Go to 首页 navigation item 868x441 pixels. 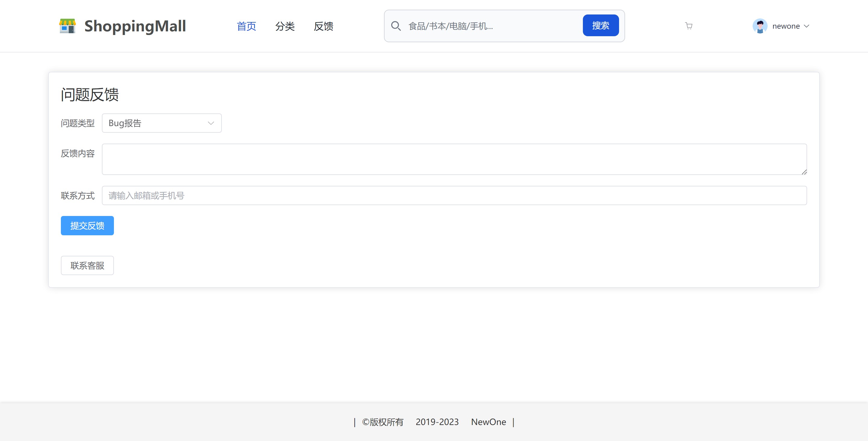click(x=246, y=26)
